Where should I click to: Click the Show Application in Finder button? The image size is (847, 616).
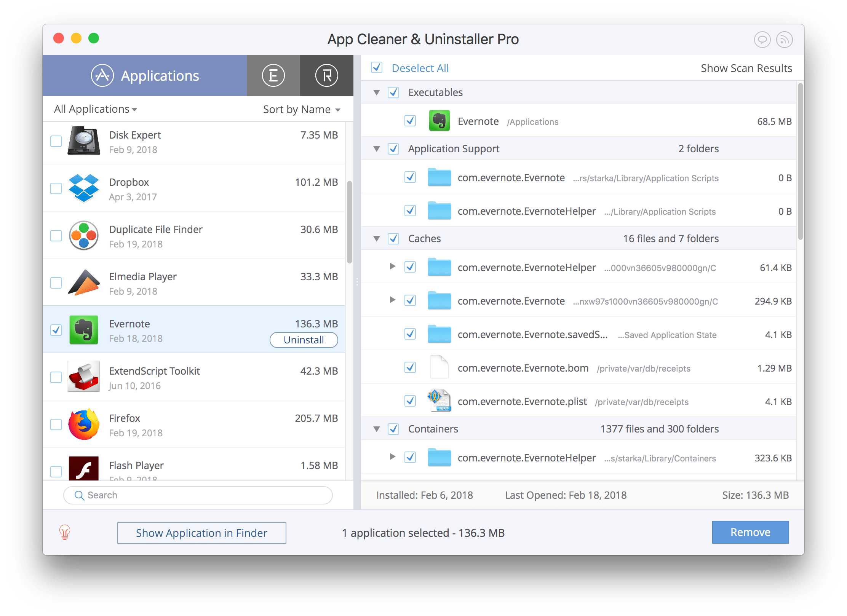(202, 533)
